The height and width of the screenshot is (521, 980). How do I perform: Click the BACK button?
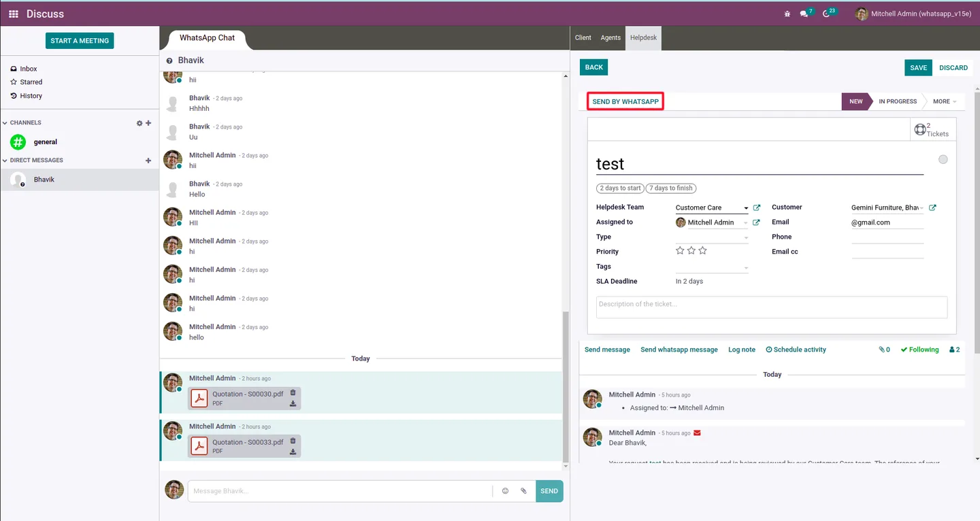tap(594, 67)
